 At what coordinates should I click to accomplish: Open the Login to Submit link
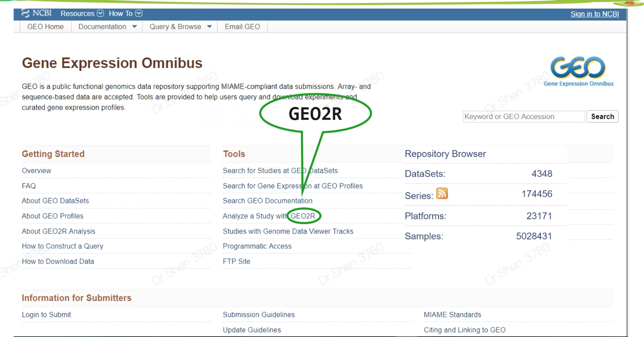tap(46, 315)
